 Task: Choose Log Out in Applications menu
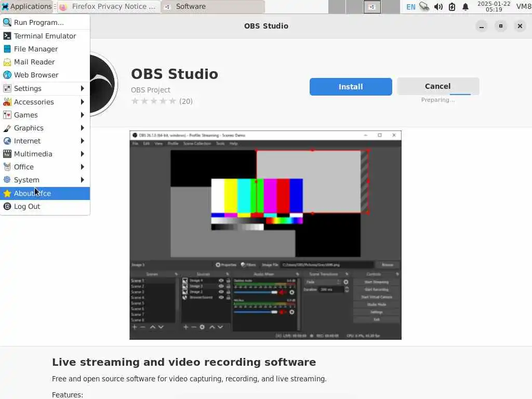point(45,206)
